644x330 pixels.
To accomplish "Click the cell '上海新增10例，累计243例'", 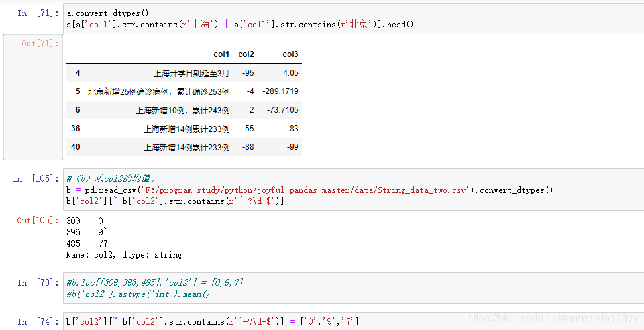I will [183, 110].
